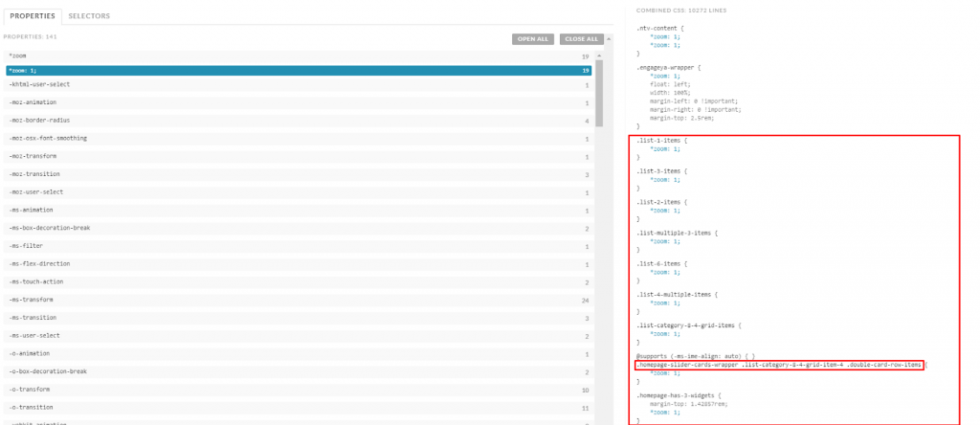The image size is (980, 425).
Task: Open the -ms-filter property row
Action: (298, 246)
